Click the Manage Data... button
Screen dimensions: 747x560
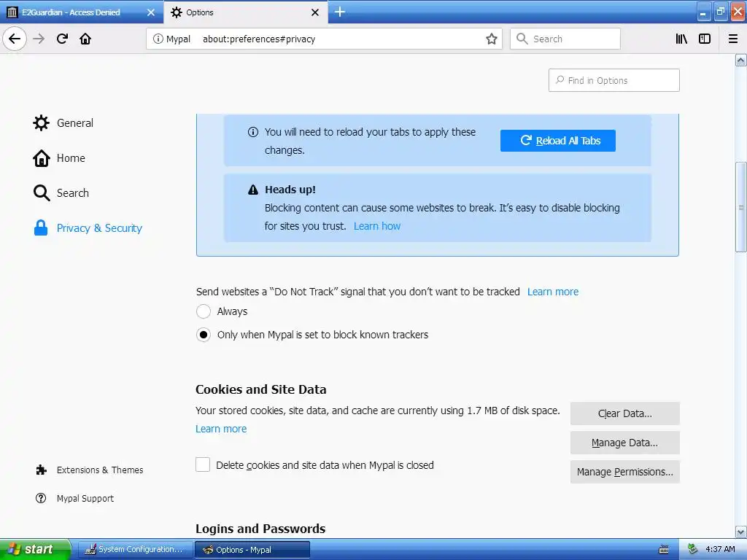tap(625, 443)
